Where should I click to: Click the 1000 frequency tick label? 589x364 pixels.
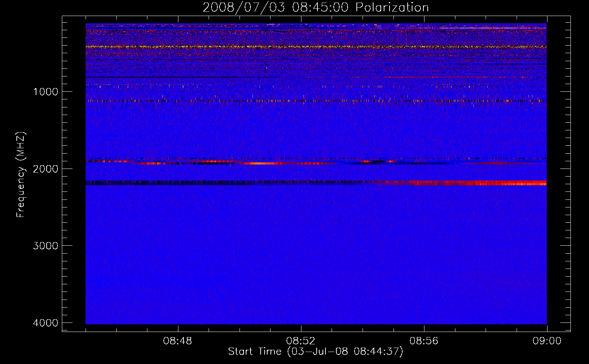(x=46, y=91)
